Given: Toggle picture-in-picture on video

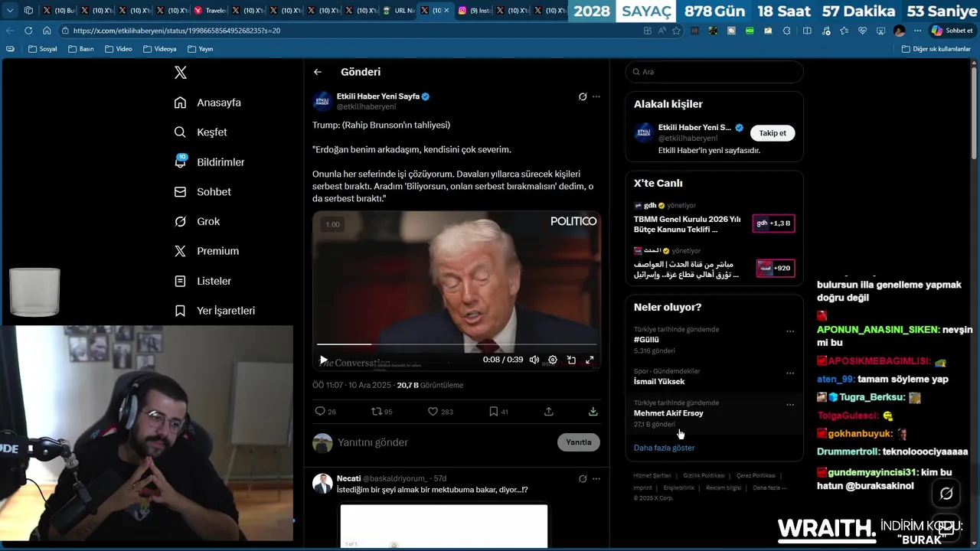Looking at the screenshot, I should 571,360.
